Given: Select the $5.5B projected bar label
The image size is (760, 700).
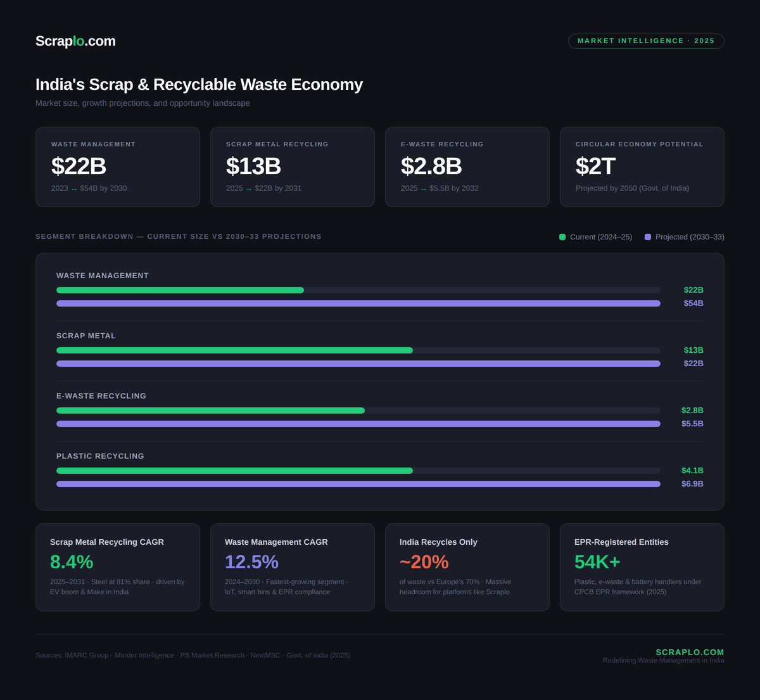Looking at the screenshot, I should (692, 424).
